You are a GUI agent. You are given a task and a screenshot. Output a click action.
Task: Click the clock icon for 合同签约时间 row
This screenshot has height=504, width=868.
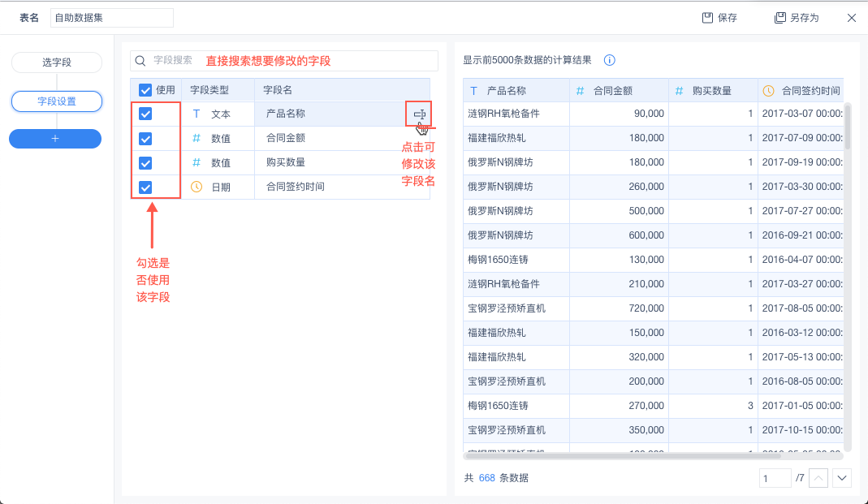(x=196, y=187)
